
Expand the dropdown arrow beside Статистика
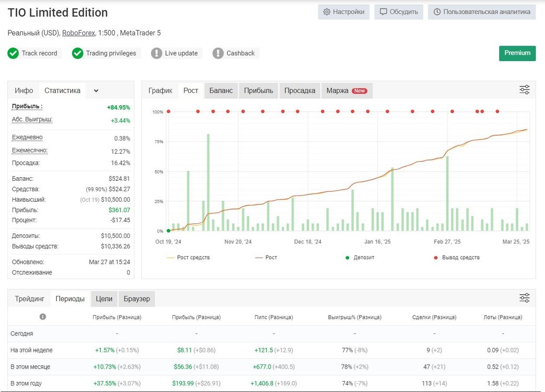point(96,91)
